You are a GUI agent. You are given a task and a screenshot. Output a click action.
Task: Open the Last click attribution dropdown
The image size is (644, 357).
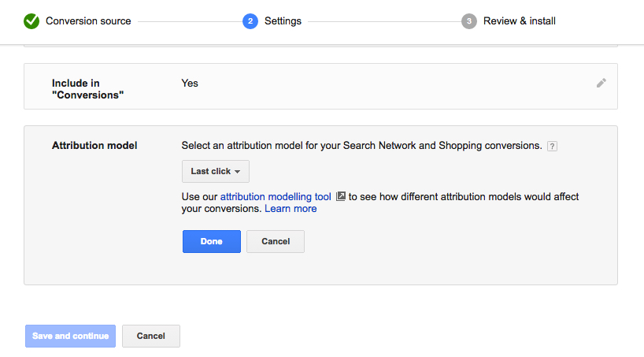(216, 171)
